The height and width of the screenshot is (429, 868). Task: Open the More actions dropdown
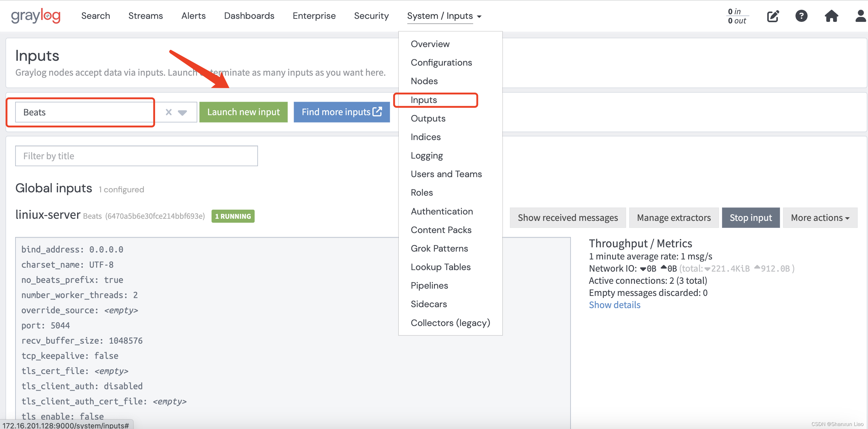tap(819, 218)
